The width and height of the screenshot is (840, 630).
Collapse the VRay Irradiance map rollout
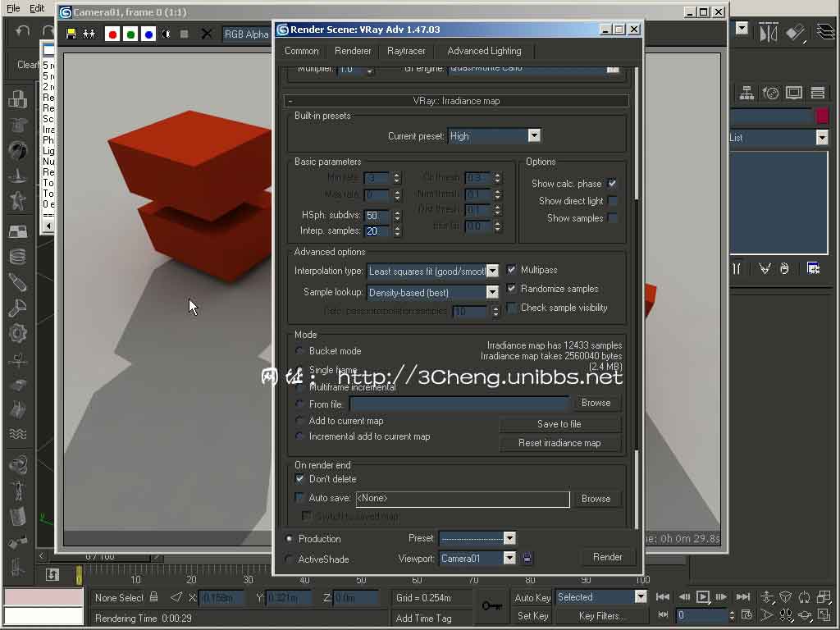(x=456, y=101)
